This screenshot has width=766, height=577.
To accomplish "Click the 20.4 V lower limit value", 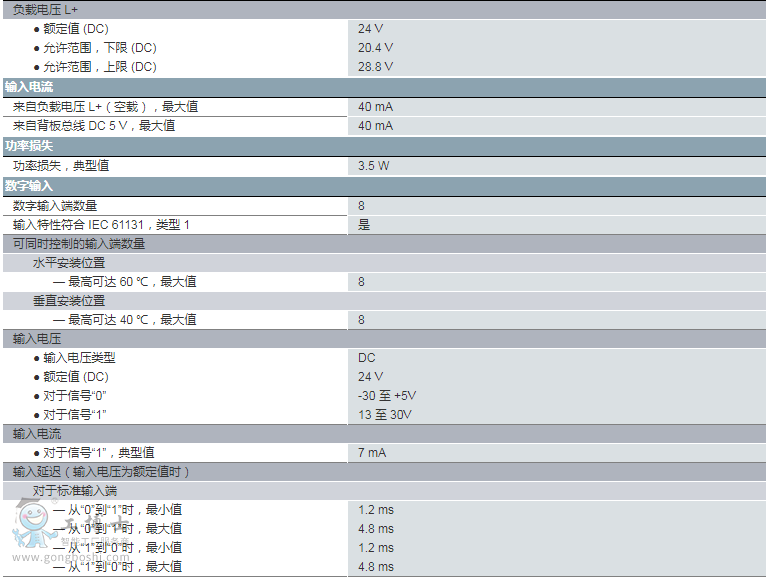I will pos(376,48).
